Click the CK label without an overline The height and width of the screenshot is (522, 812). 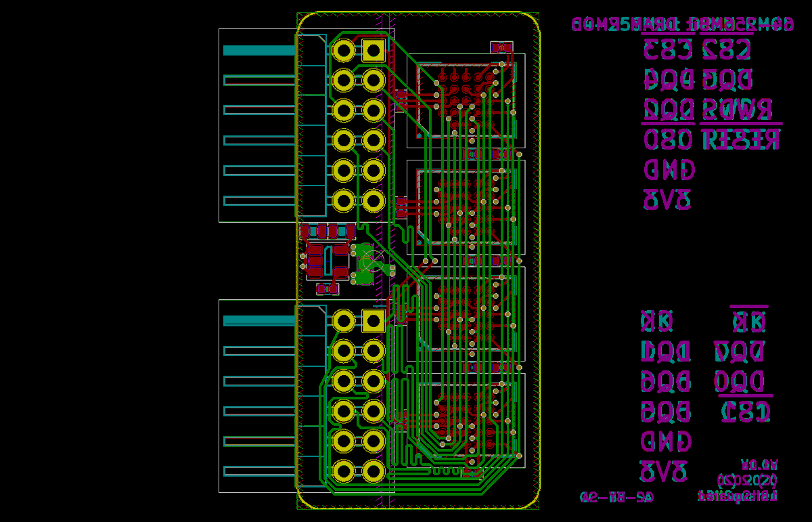(656, 322)
